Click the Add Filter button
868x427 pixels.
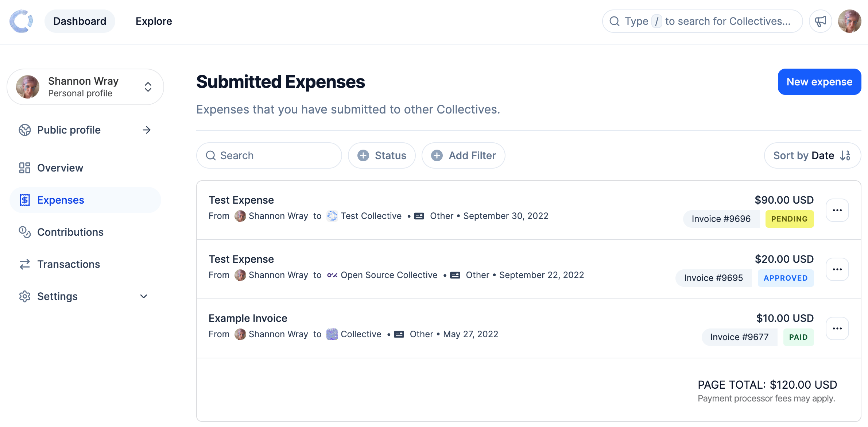[x=463, y=155]
